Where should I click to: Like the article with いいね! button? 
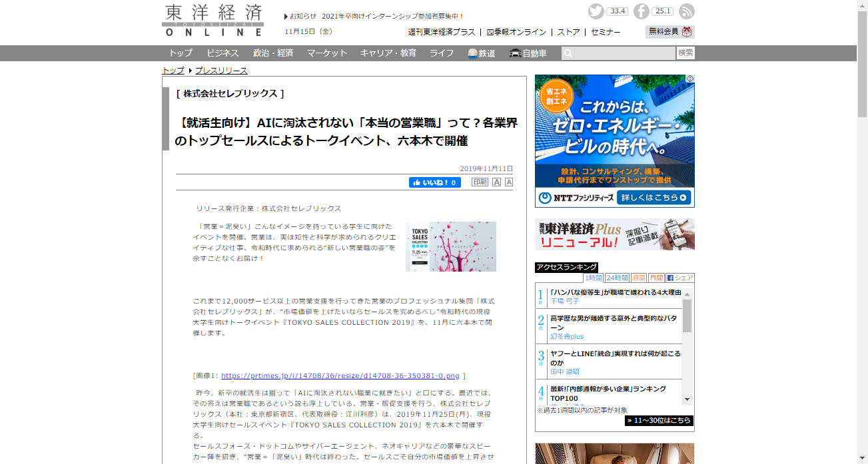434,182
